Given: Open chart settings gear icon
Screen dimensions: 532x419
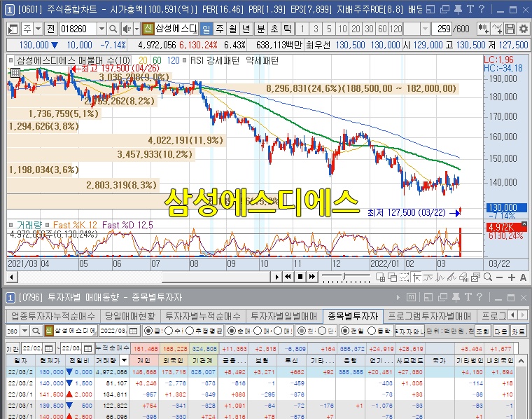Looking at the screenshot, I should pyautogui.click(x=524, y=29).
